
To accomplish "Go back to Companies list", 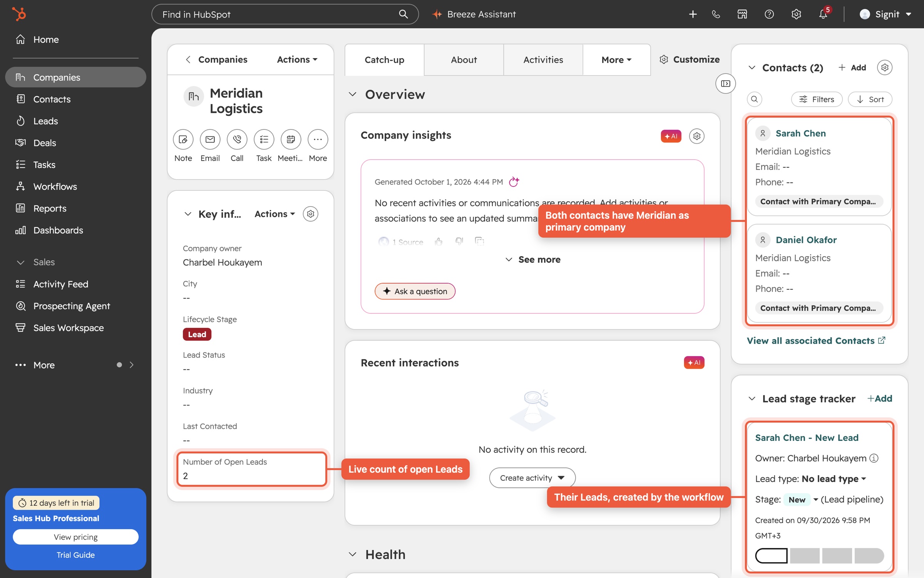I will point(216,59).
